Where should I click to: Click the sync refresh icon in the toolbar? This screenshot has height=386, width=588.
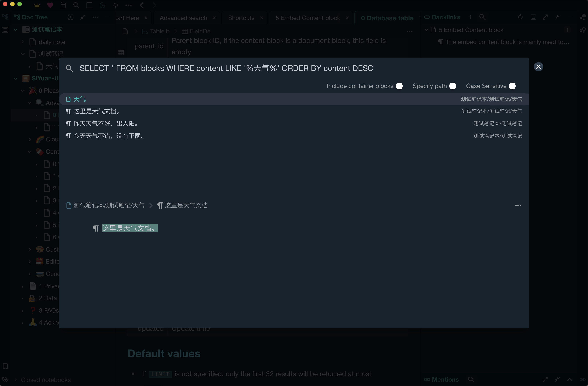pyautogui.click(x=115, y=5)
